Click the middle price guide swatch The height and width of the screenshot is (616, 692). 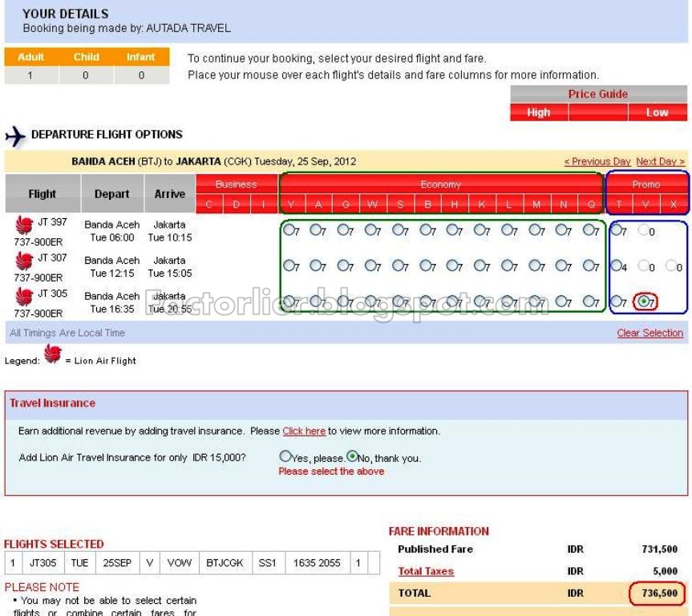click(x=598, y=112)
